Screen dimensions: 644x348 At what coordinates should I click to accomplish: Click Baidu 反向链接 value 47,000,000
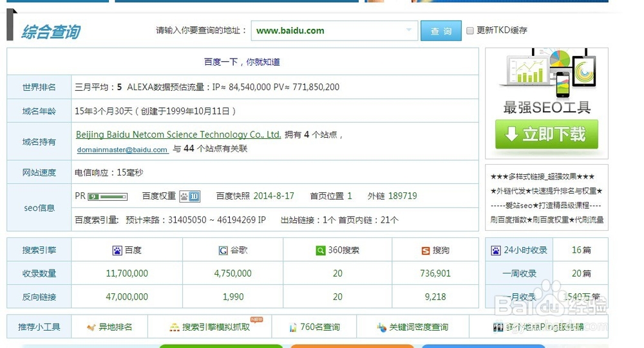pos(127,297)
